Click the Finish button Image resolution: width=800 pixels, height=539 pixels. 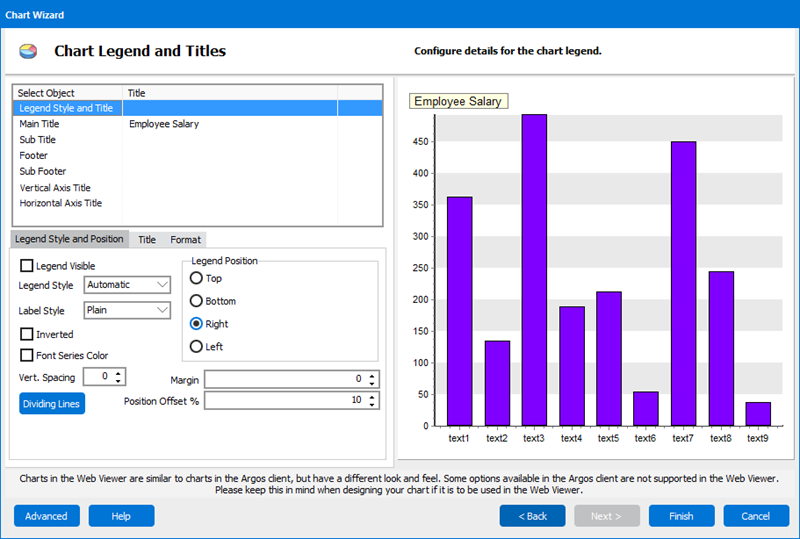pyautogui.click(x=681, y=516)
